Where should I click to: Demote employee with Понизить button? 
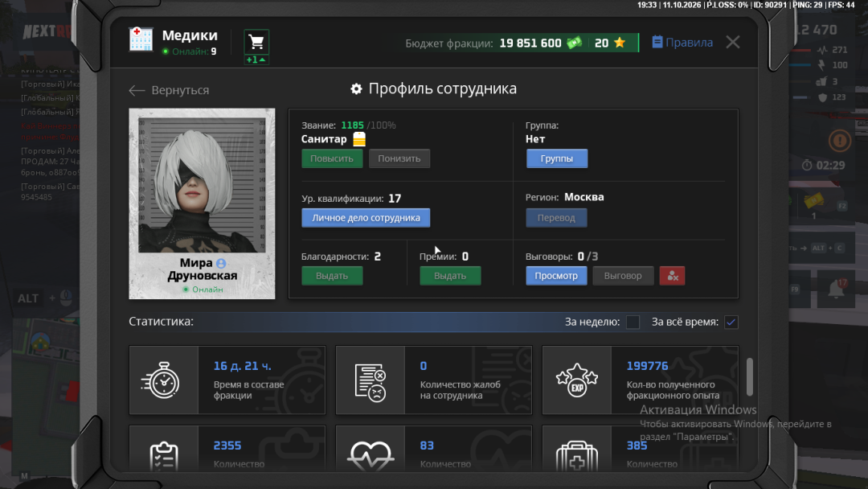tap(399, 158)
